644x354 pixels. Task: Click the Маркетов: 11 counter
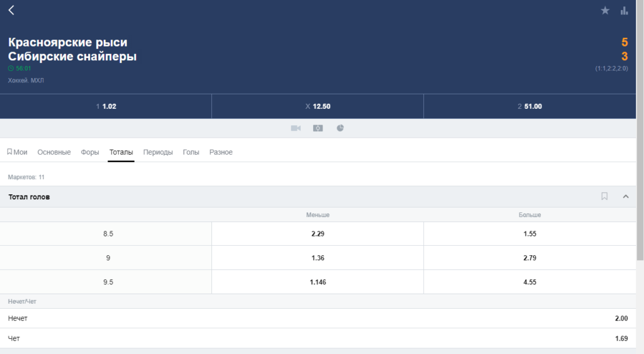pos(26,177)
